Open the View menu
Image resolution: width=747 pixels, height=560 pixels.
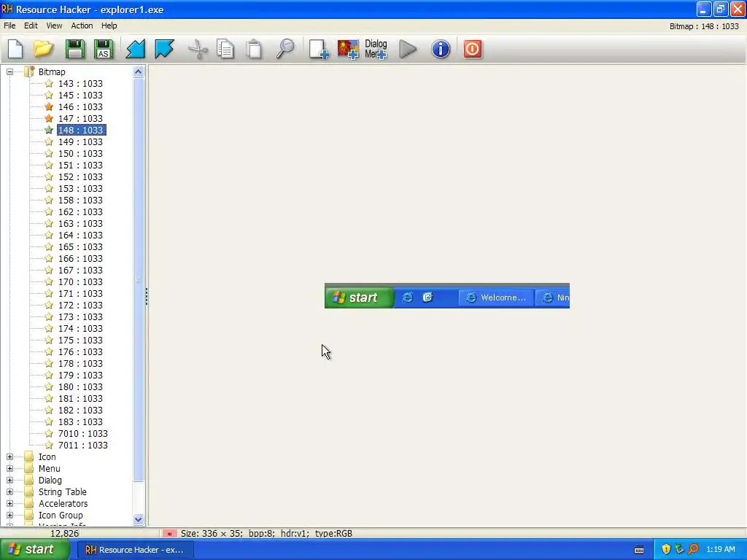click(54, 26)
